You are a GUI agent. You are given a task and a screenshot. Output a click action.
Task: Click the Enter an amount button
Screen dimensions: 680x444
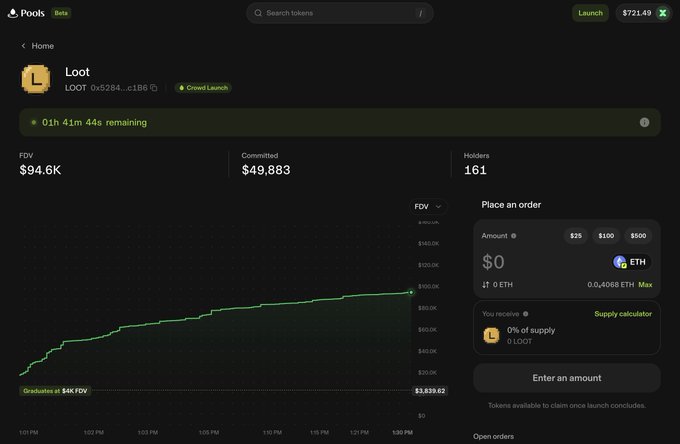click(567, 378)
